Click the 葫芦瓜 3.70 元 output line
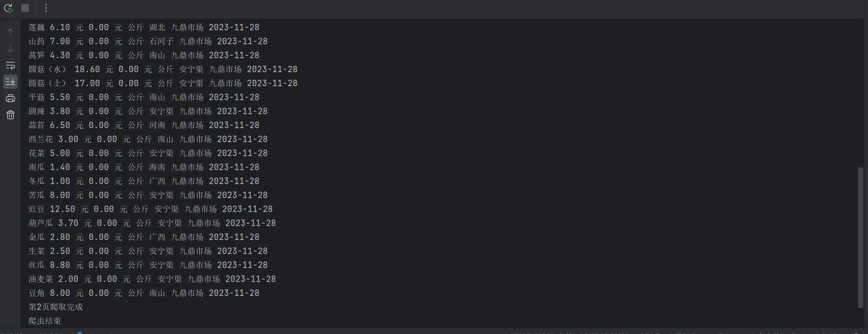The image size is (868, 334). click(152, 223)
